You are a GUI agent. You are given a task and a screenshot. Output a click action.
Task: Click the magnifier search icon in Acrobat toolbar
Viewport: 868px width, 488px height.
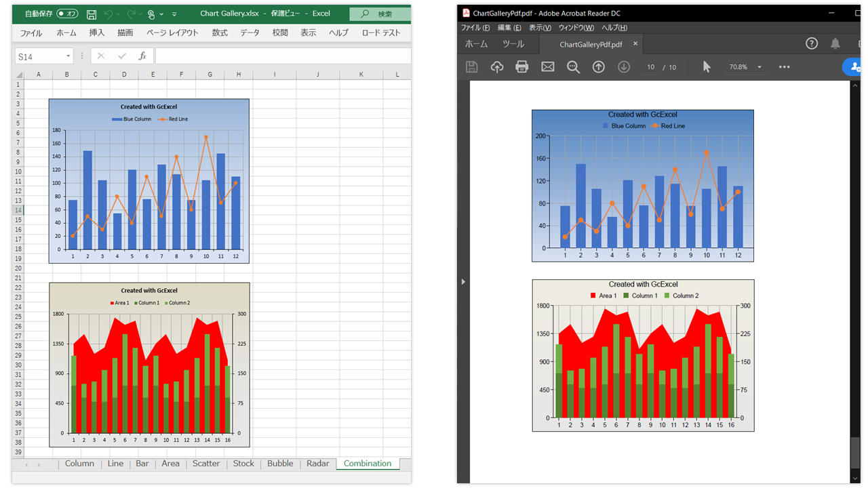click(573, 67)
